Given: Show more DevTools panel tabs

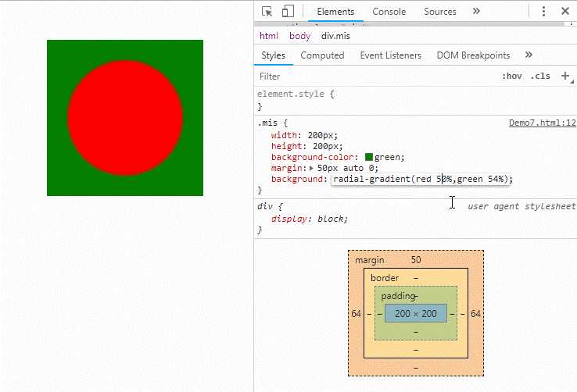Looking at the screenshot, I should coord(476,12).
